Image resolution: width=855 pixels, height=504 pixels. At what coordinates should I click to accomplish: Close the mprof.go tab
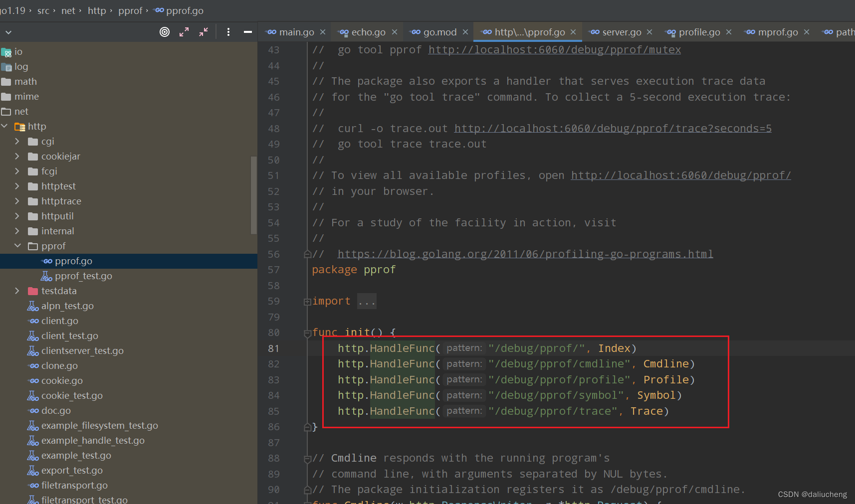pyautogui.click(x=807, y=32)
